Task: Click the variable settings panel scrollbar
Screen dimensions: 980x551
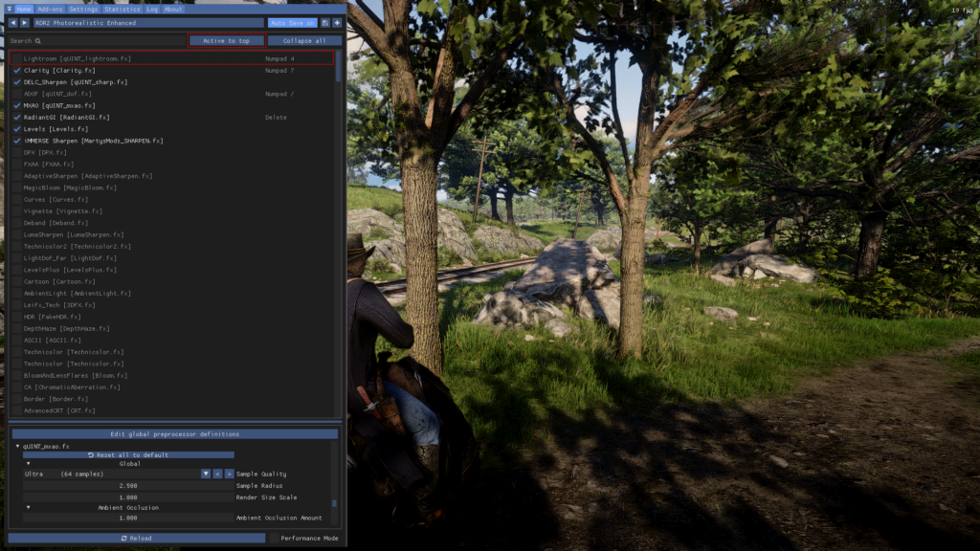Action: coord(334,503)
